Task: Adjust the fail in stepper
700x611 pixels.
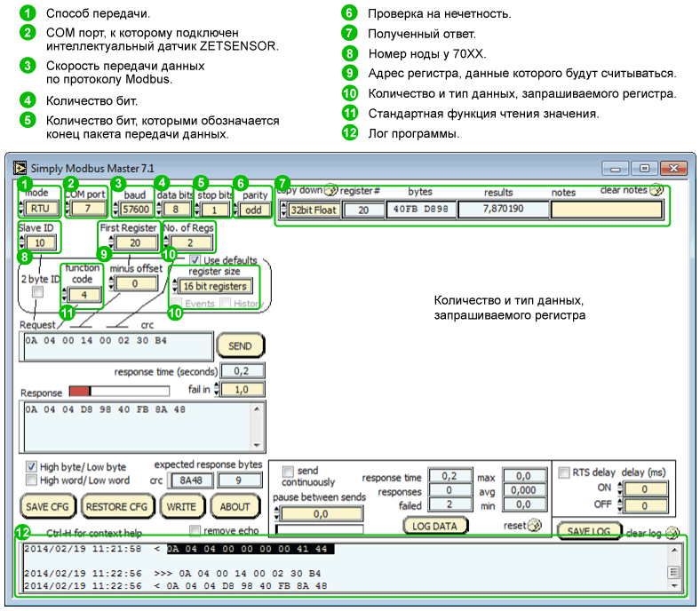Action: click(217, 389)
